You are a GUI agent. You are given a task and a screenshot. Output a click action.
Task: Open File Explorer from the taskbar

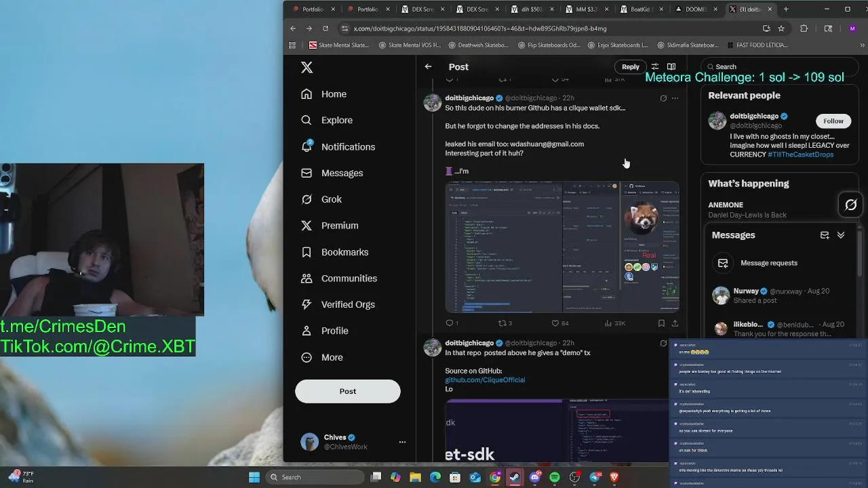point(416,477)
